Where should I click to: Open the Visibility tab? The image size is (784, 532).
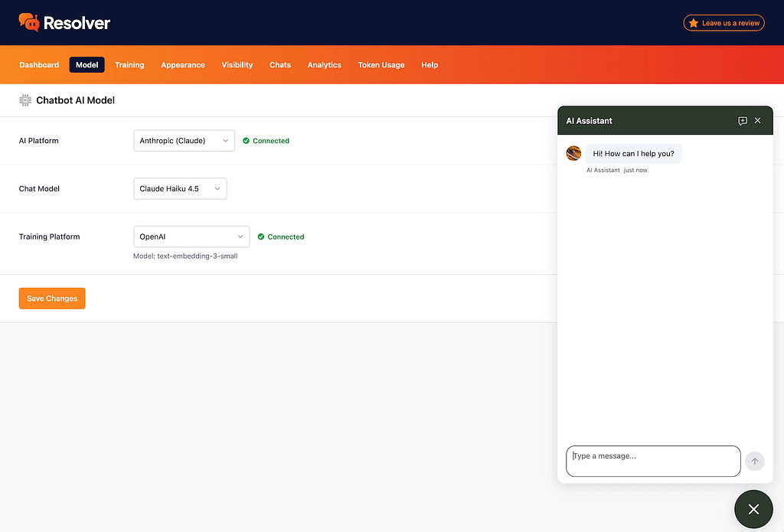pos(237,65)
